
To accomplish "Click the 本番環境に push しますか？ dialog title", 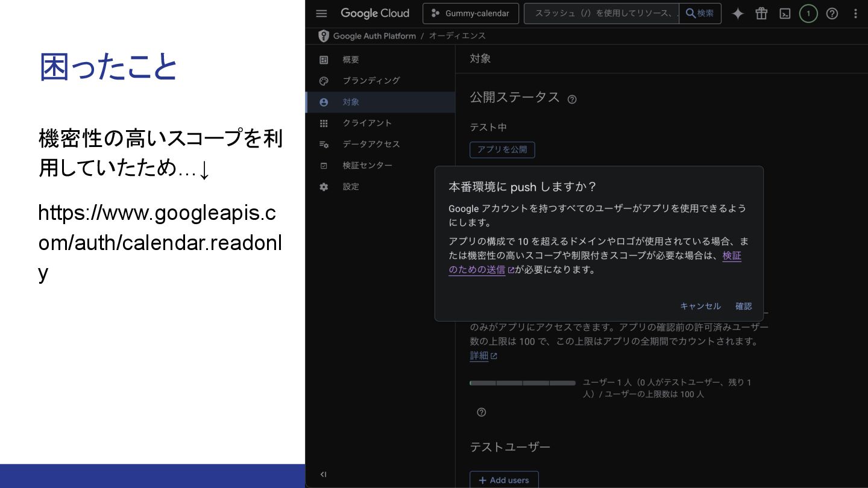I will 523,187.
